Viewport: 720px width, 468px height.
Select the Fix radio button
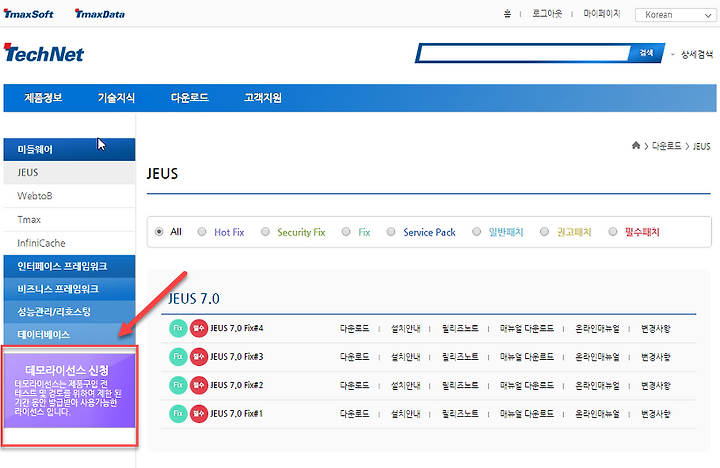346,231
